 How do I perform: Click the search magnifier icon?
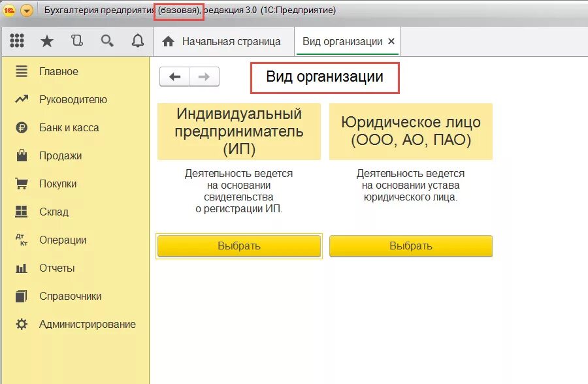pos(107,40)
